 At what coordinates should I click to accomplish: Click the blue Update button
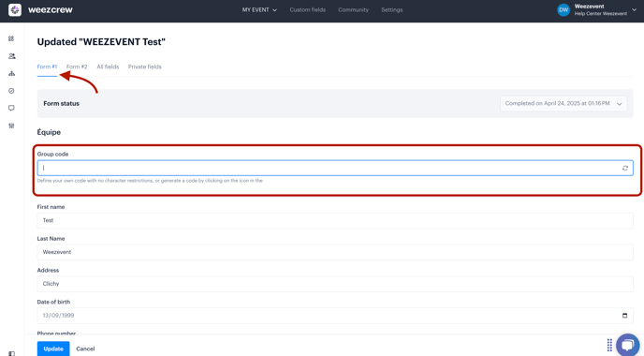tap(53, 349)
